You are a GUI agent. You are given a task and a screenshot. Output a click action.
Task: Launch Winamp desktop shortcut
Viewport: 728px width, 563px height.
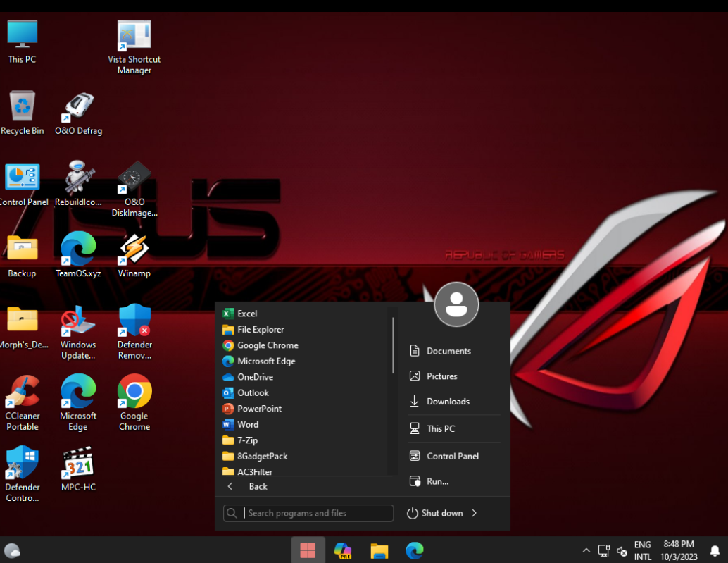tap(134, 256)
